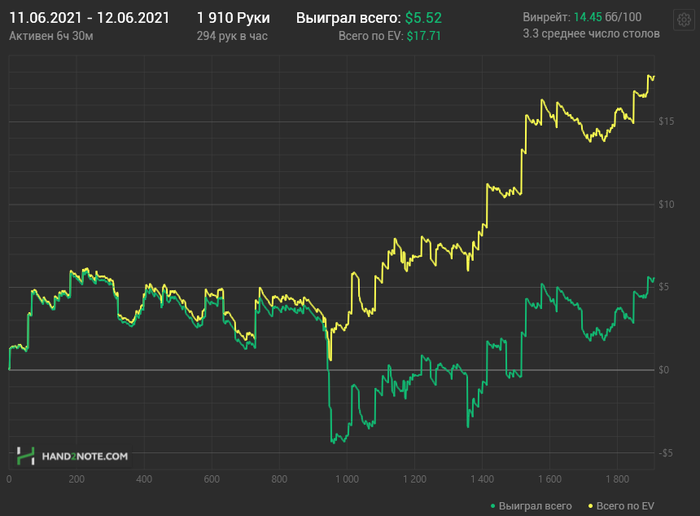Click the 'Винрейт:' label

(x=546, y=17)
